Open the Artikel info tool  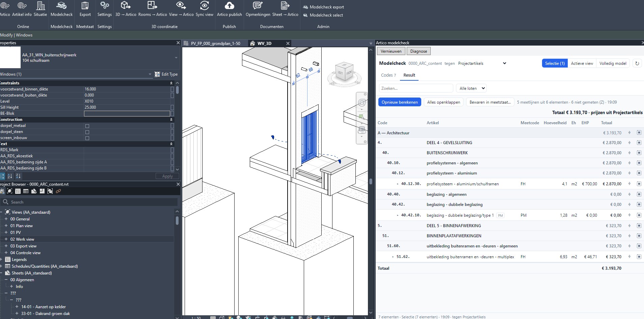[x=22, y=9]
